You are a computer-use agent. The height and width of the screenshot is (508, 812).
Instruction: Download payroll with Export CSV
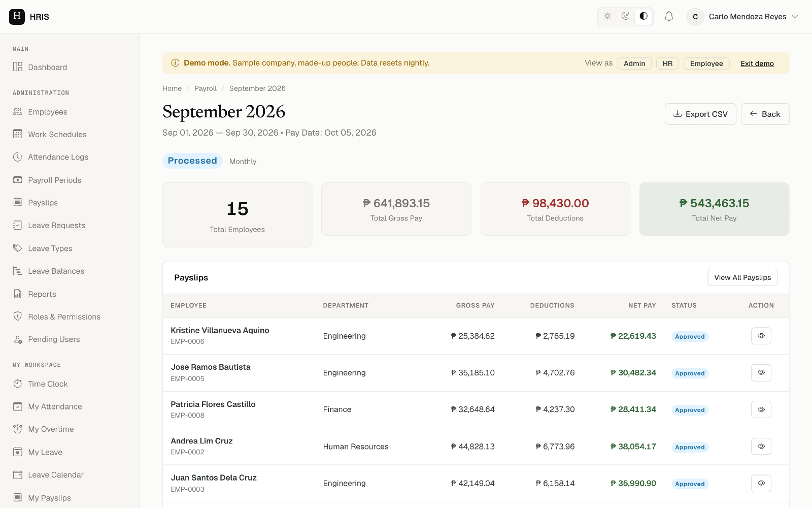click(x=700, y=114)
